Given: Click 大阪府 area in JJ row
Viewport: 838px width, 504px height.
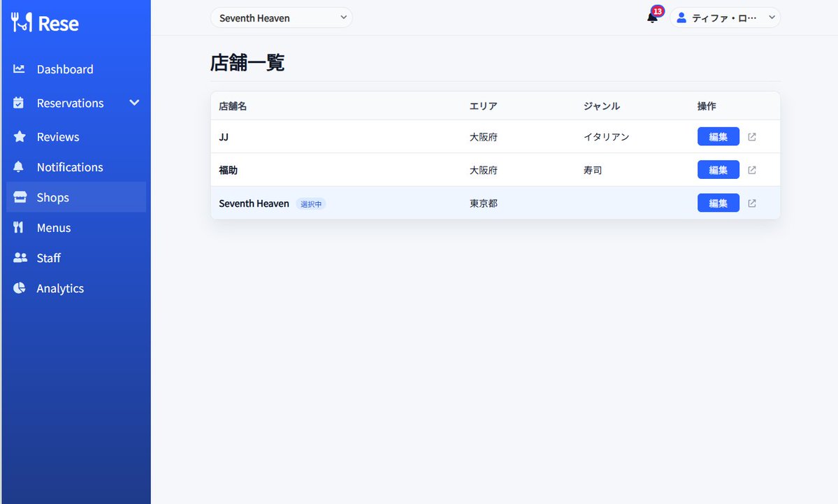Looking at the screenshot, I should click(x=484, y=137).
